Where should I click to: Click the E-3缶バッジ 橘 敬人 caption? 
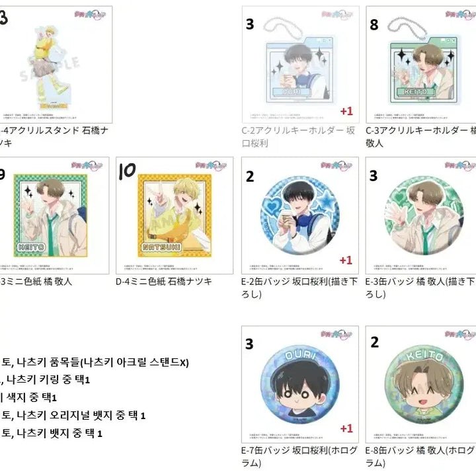tap(420, 288)
